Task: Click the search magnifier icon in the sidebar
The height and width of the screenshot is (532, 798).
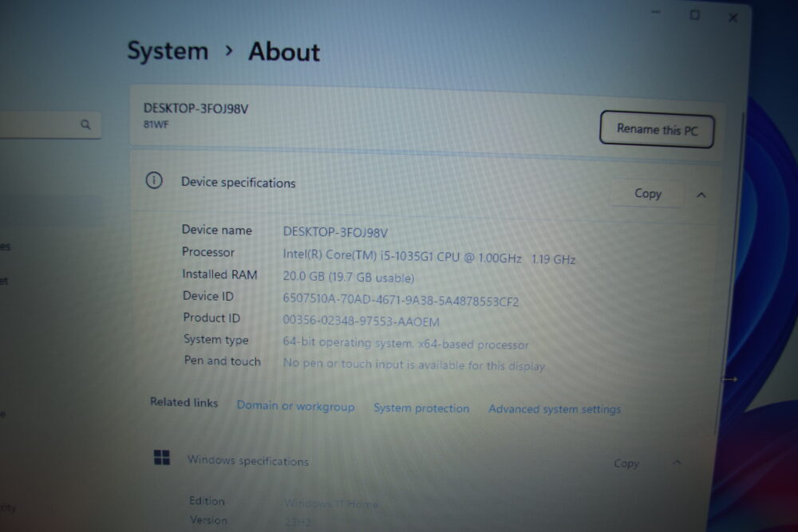Action: pos(85,124)
